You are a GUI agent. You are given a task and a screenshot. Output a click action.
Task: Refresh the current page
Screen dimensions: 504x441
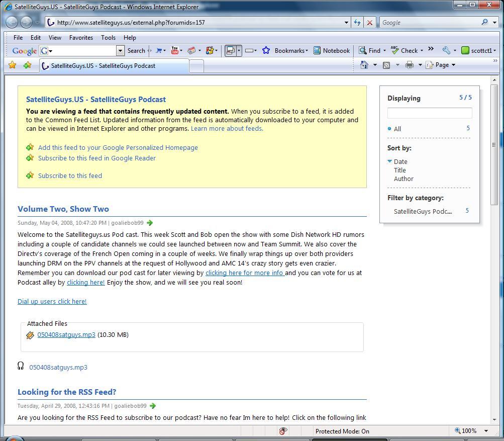coord(357,23)
